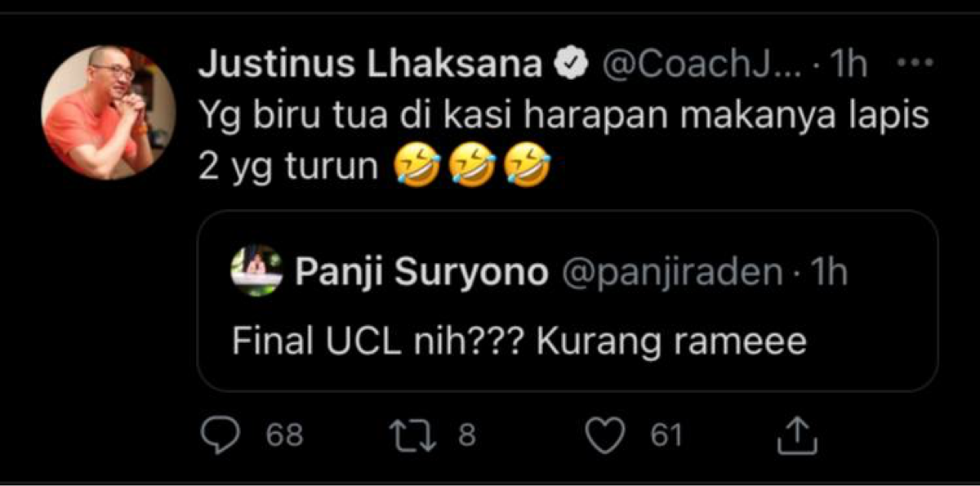Click the 68 replies count

284,435
